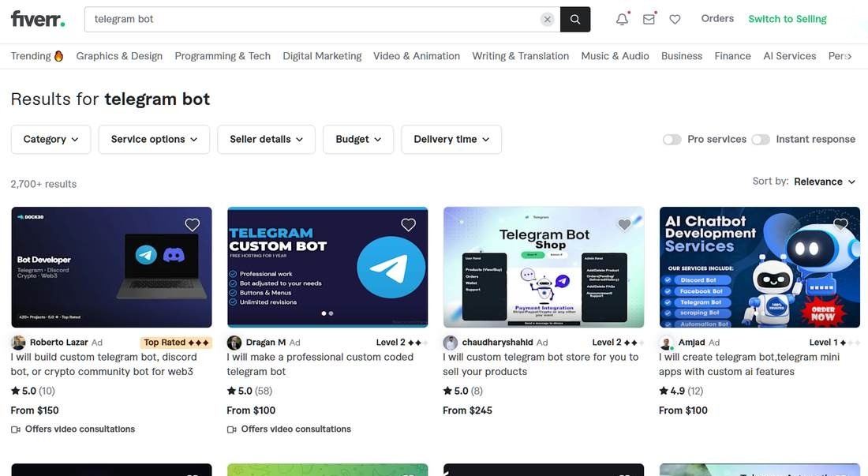868x476 pixels.
Task: Click video icon under Roberto Lazar's gig
Action: [16, 429]
